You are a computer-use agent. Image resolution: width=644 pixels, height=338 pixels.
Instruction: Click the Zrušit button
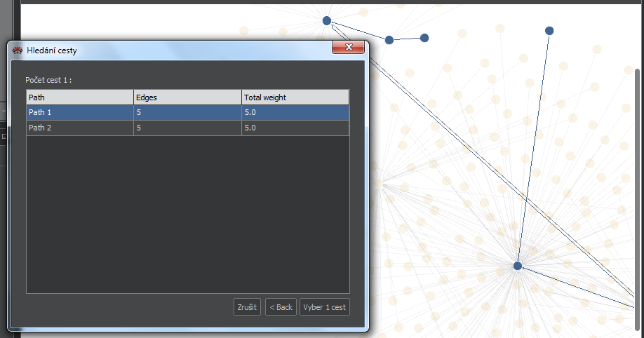pyautogui.click(x=247, y=306)
